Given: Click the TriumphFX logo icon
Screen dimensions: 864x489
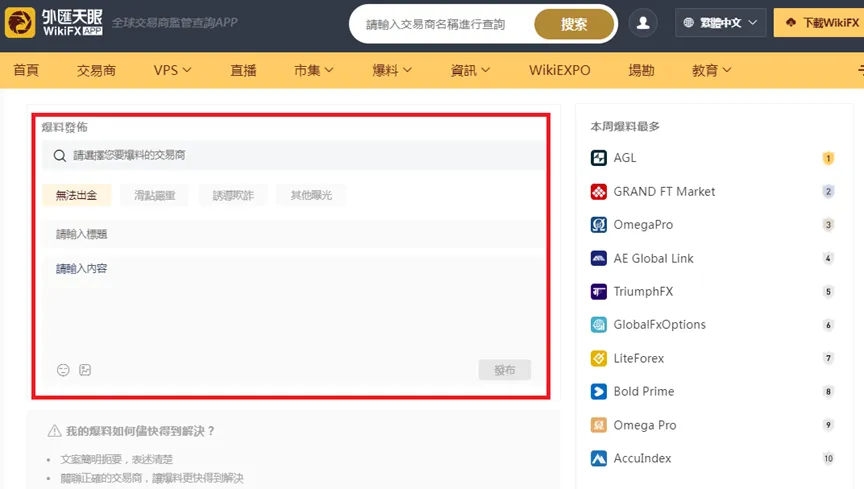Looking at the screenshot, I should 598,292.
